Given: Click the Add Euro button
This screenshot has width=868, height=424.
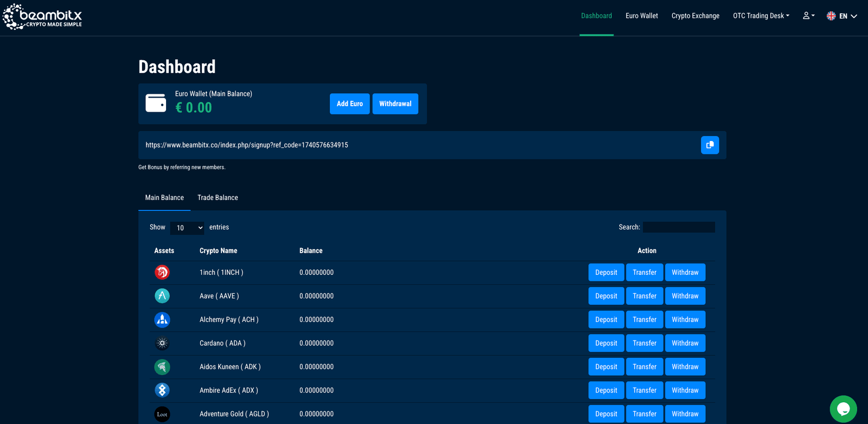Looking at the screenshot, I should click(x=350, y=104).
